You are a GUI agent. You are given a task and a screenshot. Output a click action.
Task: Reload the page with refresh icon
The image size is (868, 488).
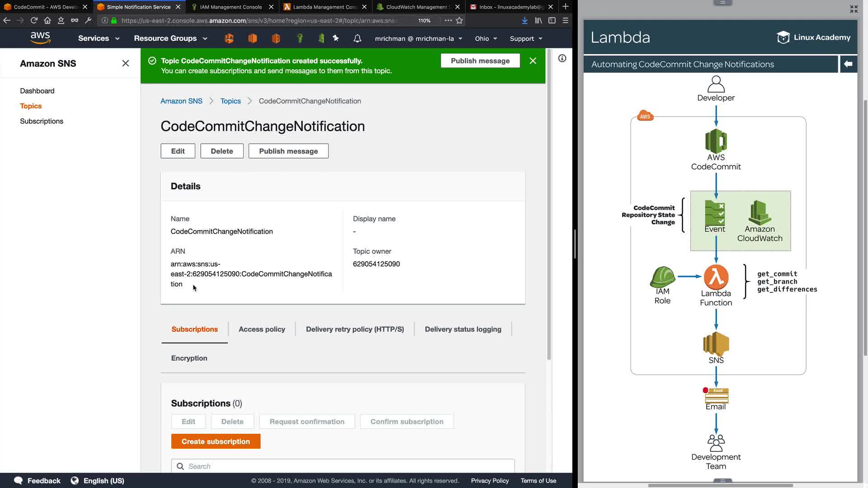(34, 20)
